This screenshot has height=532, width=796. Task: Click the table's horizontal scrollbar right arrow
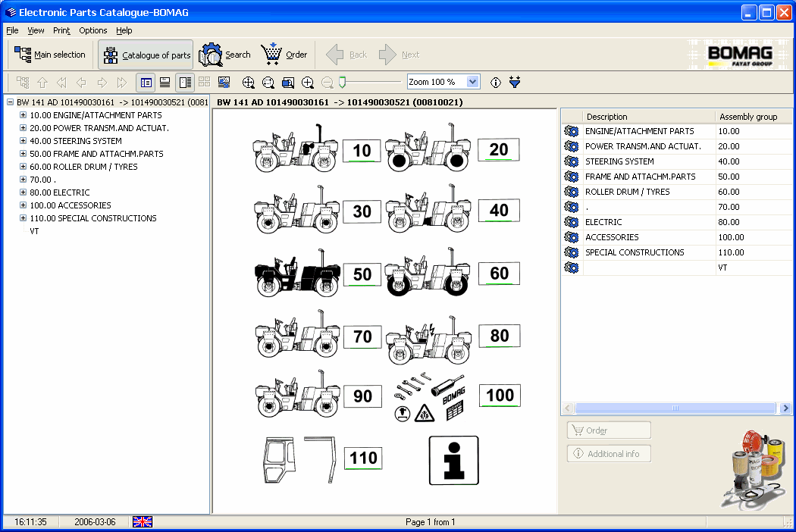pyautogui.click(x=786, y=408)
